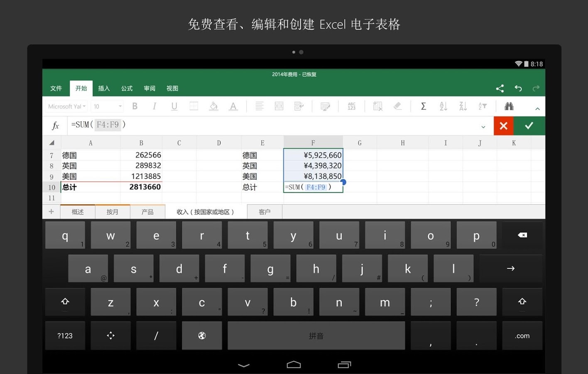Click the undo arrow

click(518, 88)
